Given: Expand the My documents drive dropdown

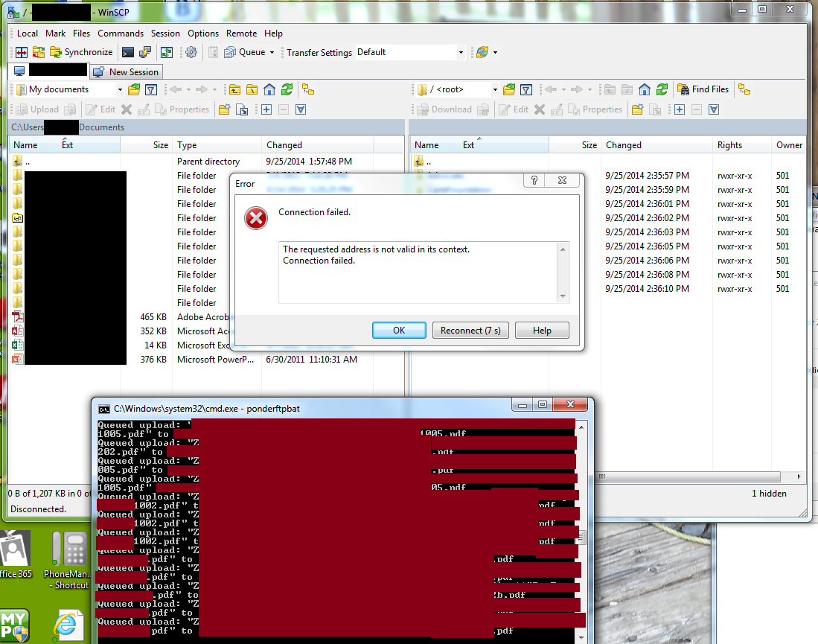Looking at the screenshot, I should click(x=120, y=89).
